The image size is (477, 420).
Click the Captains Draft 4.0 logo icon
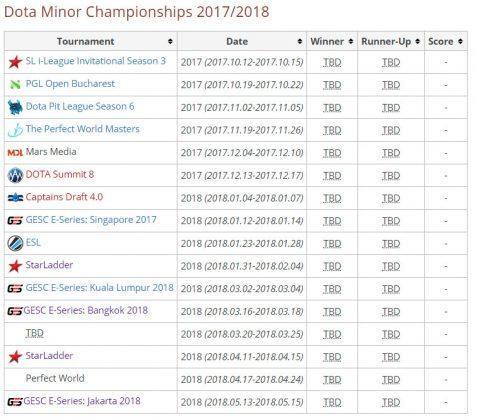point(15,198)
